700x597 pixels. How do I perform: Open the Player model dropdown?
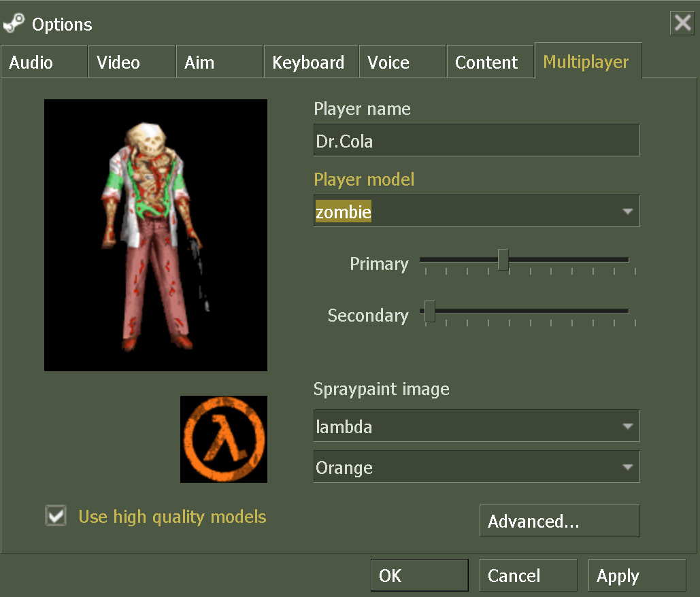pos(476,211)
